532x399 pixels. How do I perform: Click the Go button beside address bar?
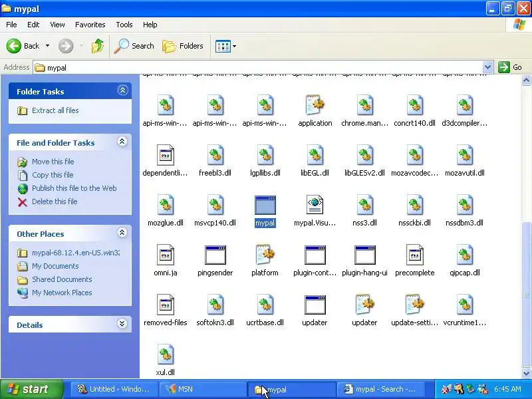[x=510, y=67]
